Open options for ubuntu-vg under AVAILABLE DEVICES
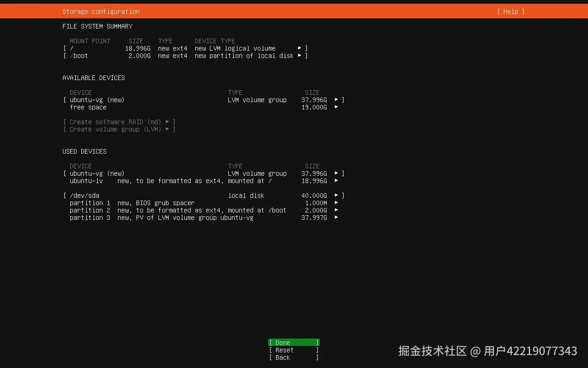588x368 pixels. tap(336, 100)
